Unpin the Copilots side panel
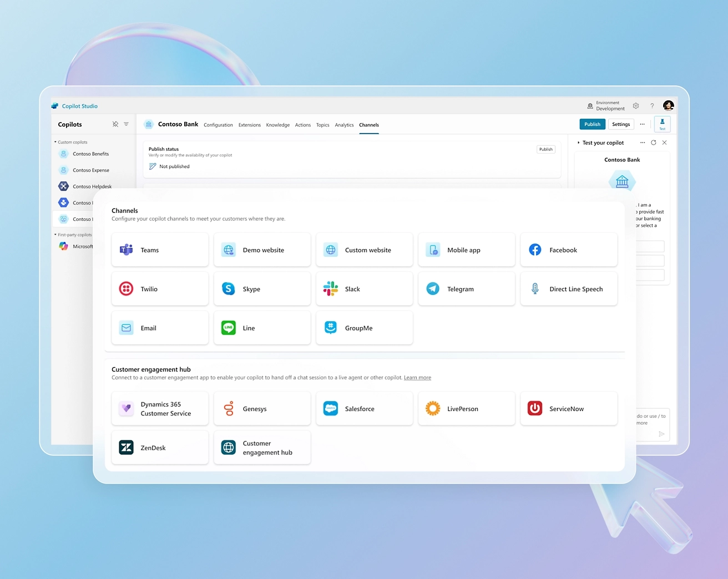 [x=115, y=124]
